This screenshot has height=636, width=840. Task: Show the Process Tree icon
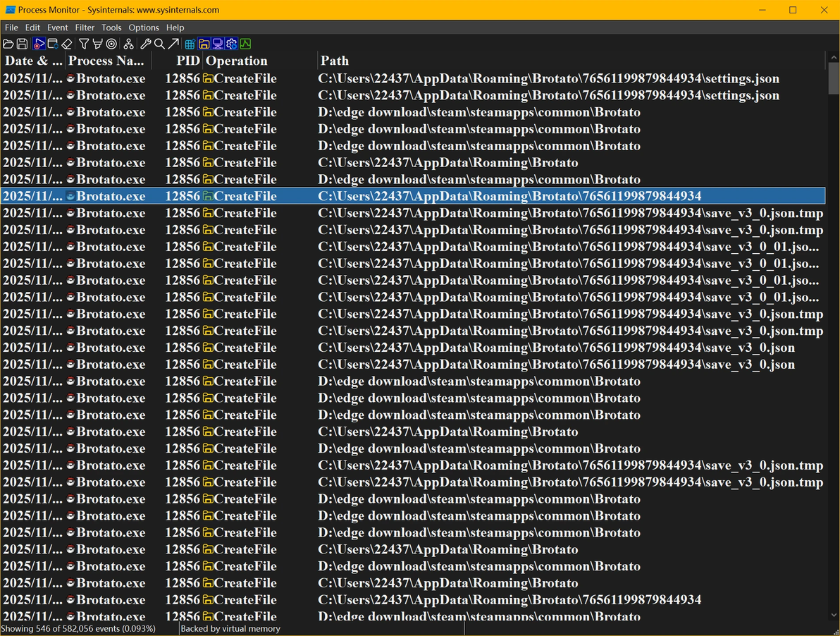pos(128,44)
